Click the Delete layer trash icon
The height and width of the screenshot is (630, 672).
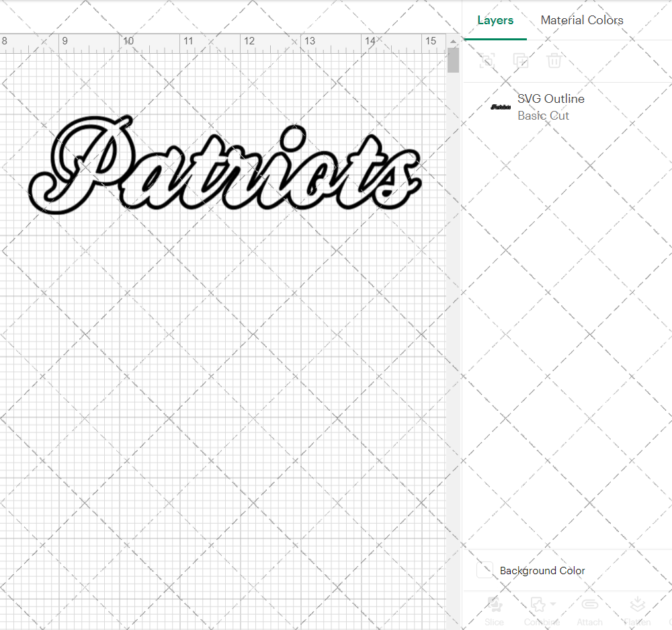click(x=554, y=61)
